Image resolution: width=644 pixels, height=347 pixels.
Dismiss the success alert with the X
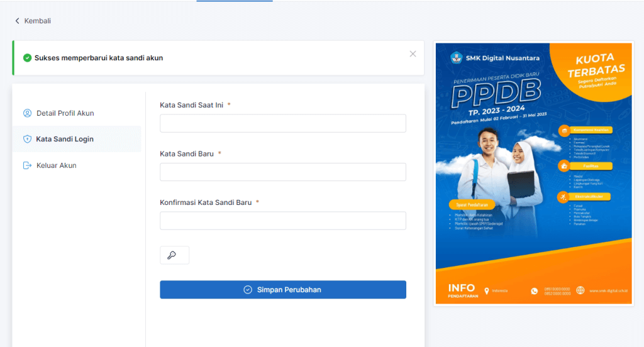tap(413, 54)
